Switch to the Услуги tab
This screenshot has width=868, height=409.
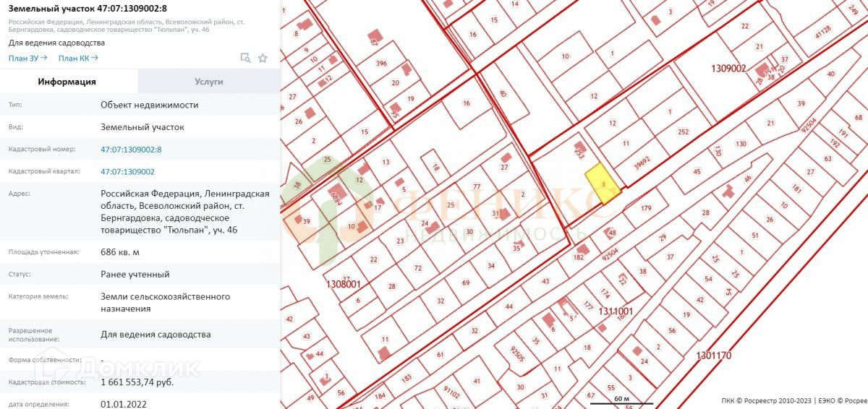[209, 82]
